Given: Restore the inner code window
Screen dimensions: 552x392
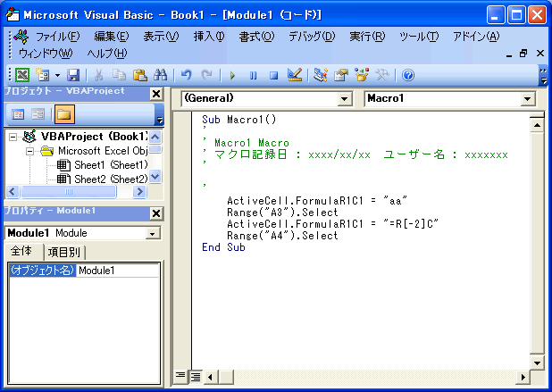Looking at the screenshot, I should pos(523,54).
